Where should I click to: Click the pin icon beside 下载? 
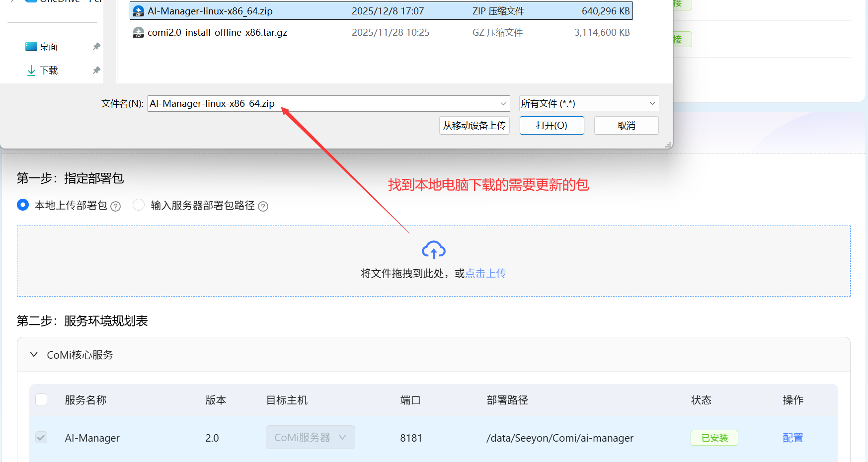[96, 71]
